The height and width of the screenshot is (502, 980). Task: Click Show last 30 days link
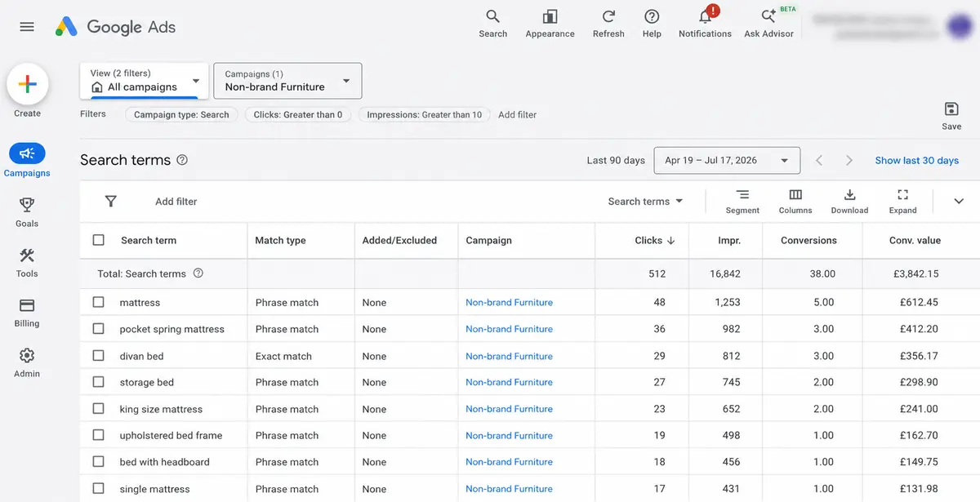tap(916, 161)
